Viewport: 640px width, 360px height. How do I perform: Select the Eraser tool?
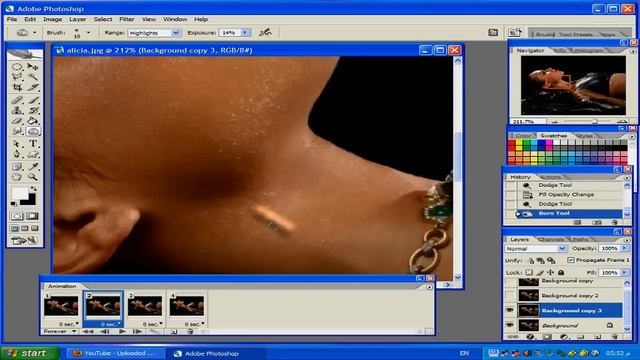coord(17,121)
